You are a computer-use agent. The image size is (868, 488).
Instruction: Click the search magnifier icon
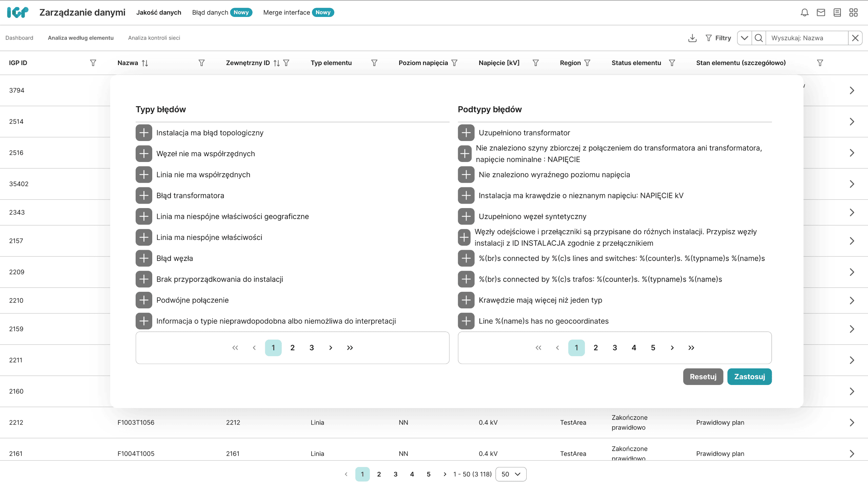pyautogui.click(x=759, y=38)
